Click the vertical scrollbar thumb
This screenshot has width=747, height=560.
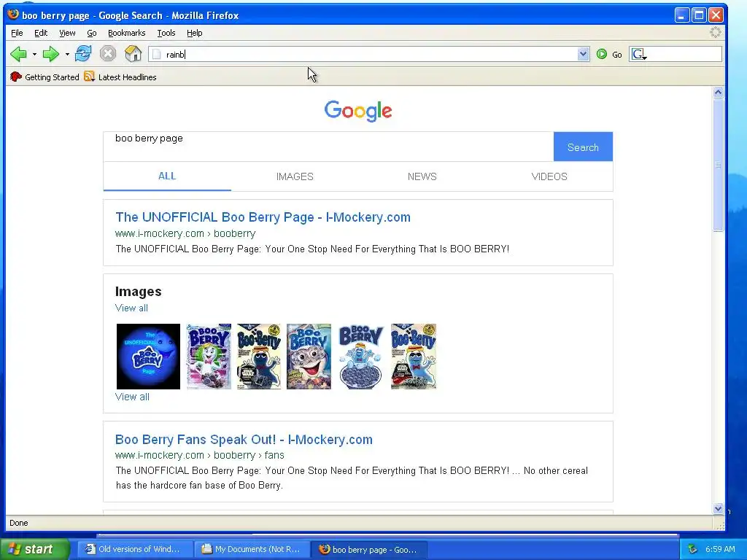[719, 165]
